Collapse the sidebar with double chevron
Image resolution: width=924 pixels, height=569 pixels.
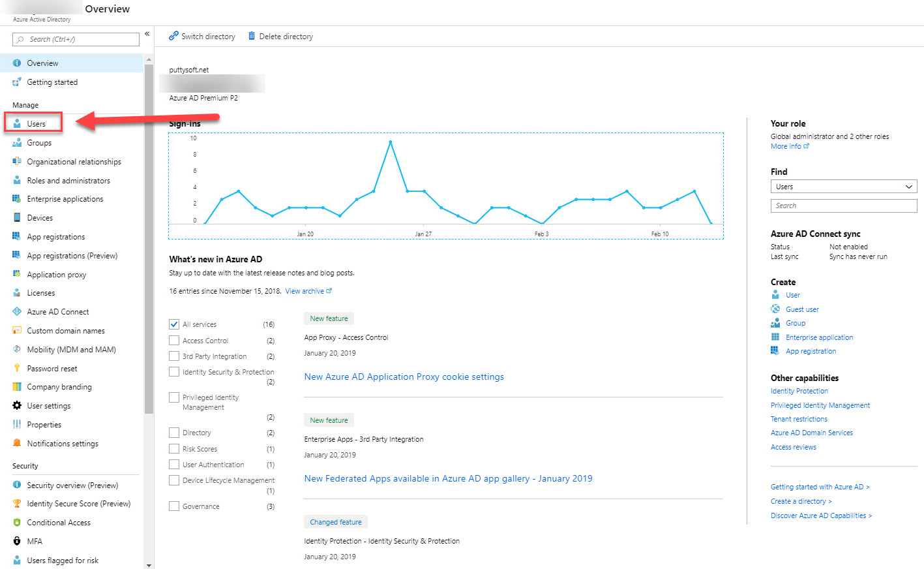(x=147, y=34)
